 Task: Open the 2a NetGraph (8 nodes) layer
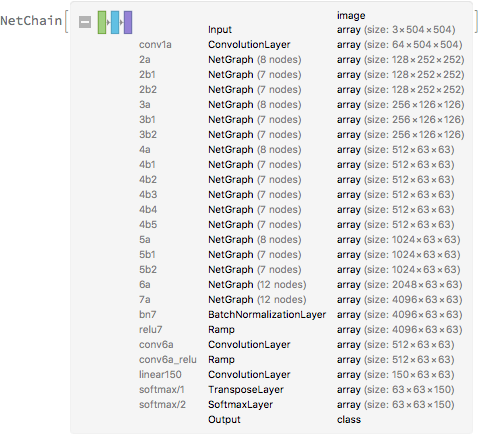[301, 60]
